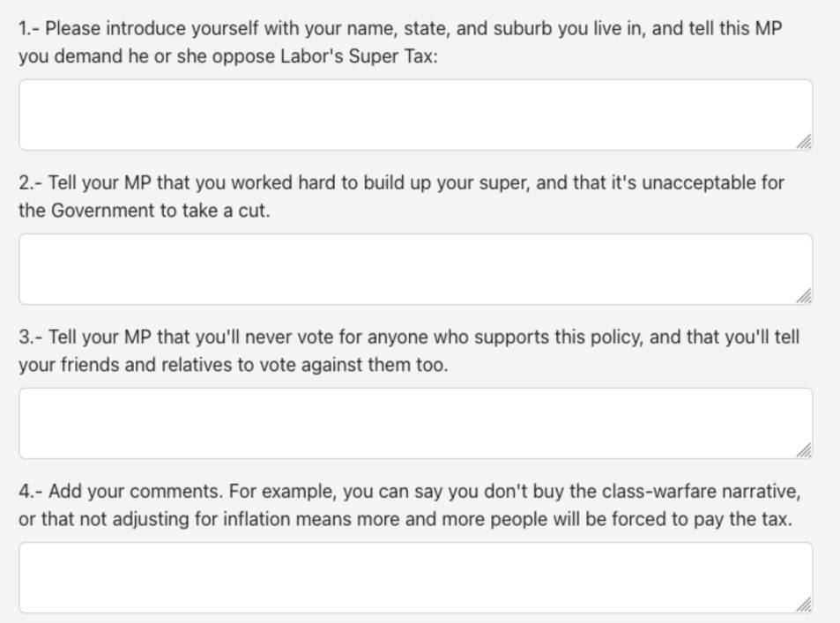Screen dimensions: 840x623
Task: Click the resize handle on the comments box
Action: pyautogui.click(x=803, y=604)
